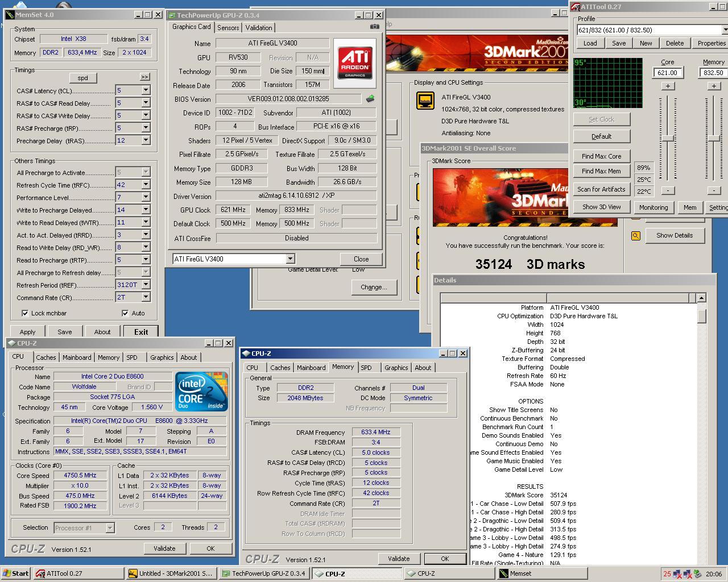
Task: Open the RAS# to CAS# Read Delay dropdown
Action: pyautogui.click(x=146, y=103)
